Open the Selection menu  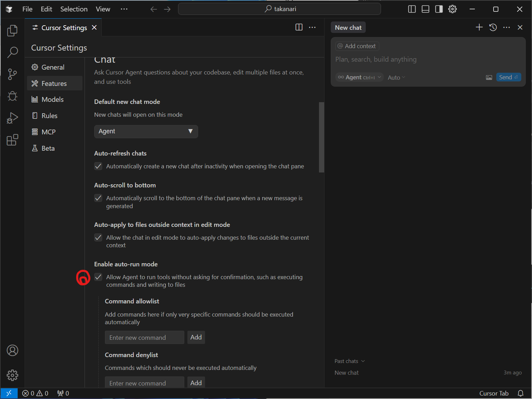pyautogui.click(x=74, y=9)
